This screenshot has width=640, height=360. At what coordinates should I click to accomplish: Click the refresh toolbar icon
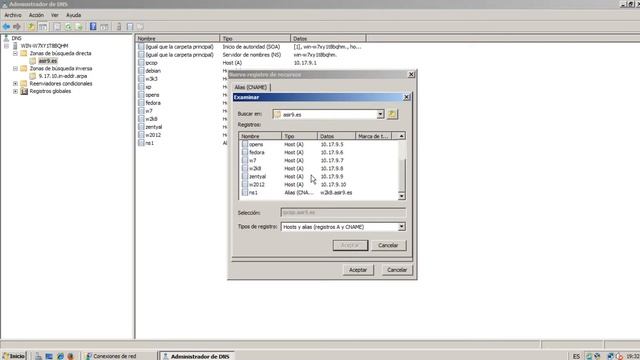68,27
